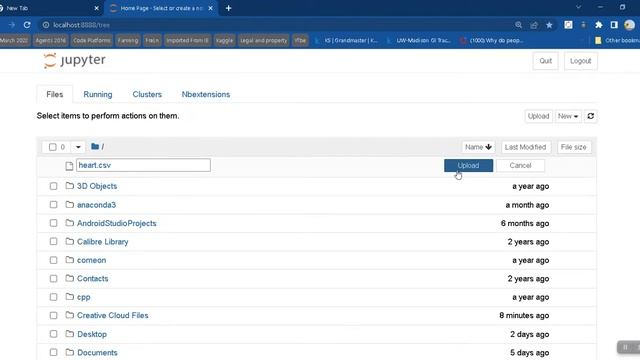Open the zoom magnifier icon in the address bar

(518, 25)
